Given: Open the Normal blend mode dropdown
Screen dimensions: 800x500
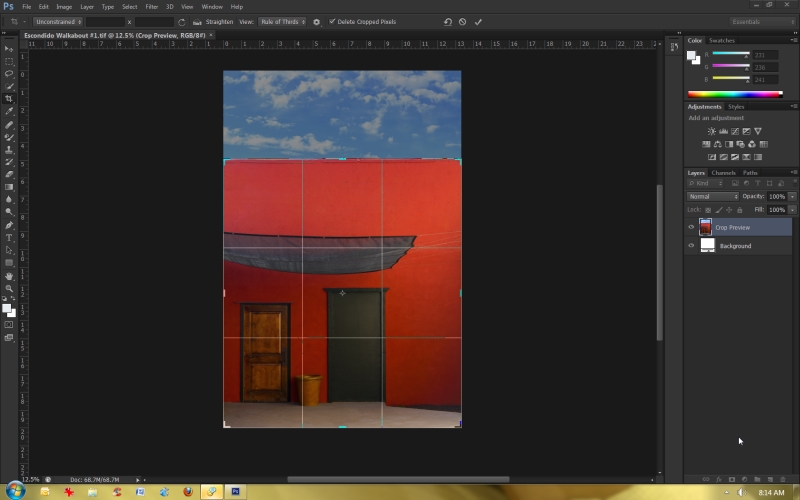Looking at the screenshot, I should click(x=713, y=196).
